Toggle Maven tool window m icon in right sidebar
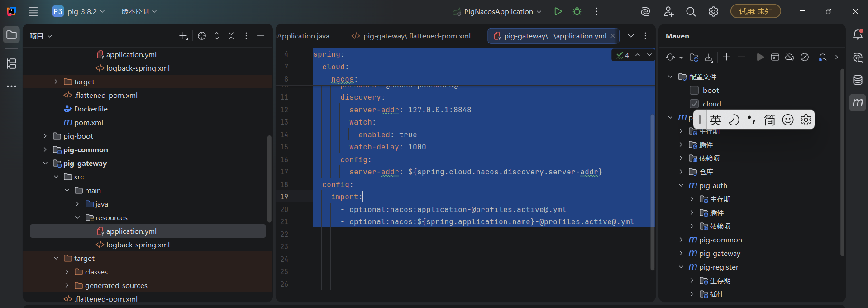The height and width of the screenshot is (308, 868). click(858, 102)
